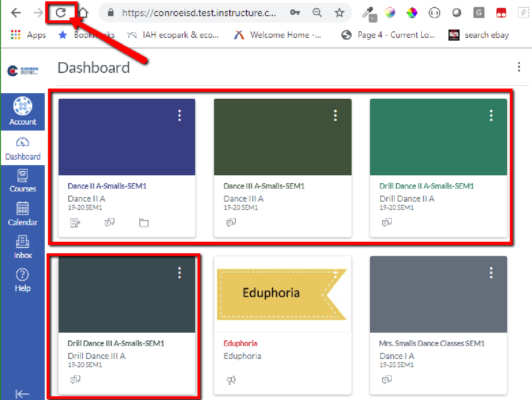Open the Help menu in sidebar
Viewport: 532px width, 400px height.
(23, 280)
